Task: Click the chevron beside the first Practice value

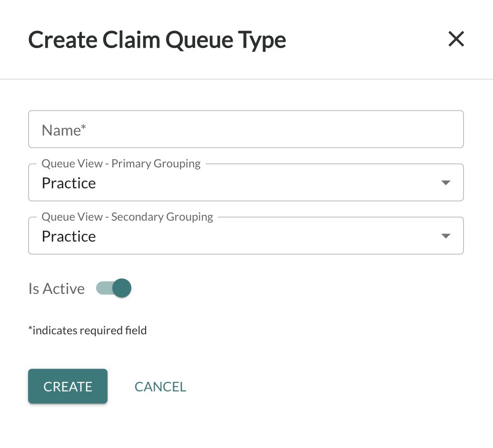Action: pos(446,182)
